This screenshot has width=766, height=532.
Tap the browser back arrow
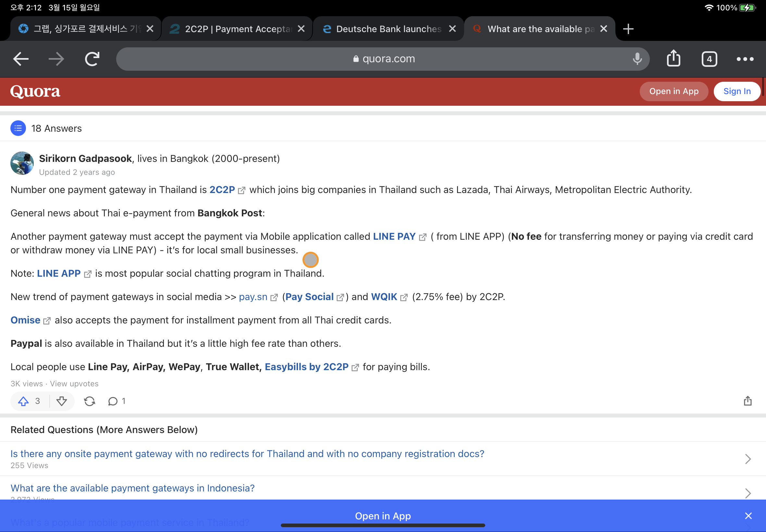[x=21, y=59]
